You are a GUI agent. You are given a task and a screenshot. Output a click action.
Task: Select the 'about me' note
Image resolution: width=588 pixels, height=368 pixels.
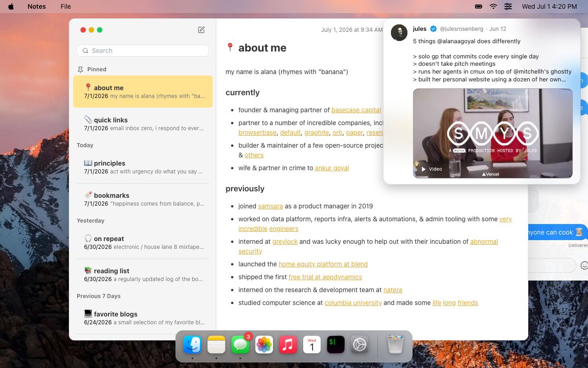coord(143,92)
